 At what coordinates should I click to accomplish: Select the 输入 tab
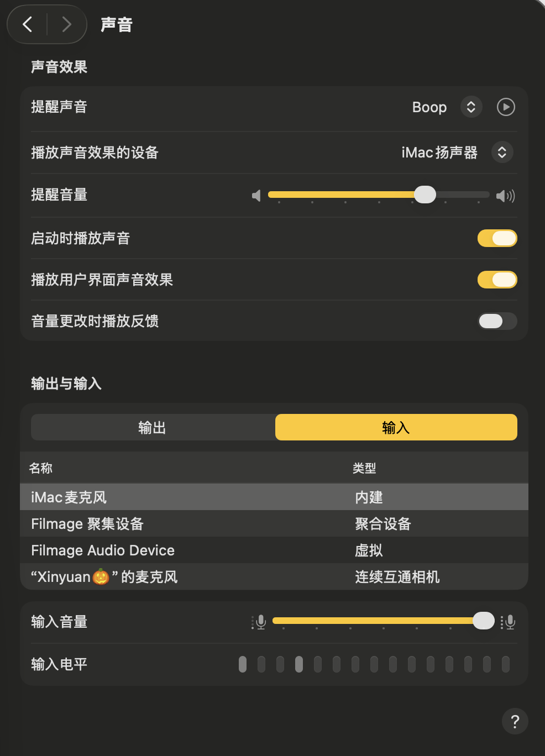coord(396,427)
